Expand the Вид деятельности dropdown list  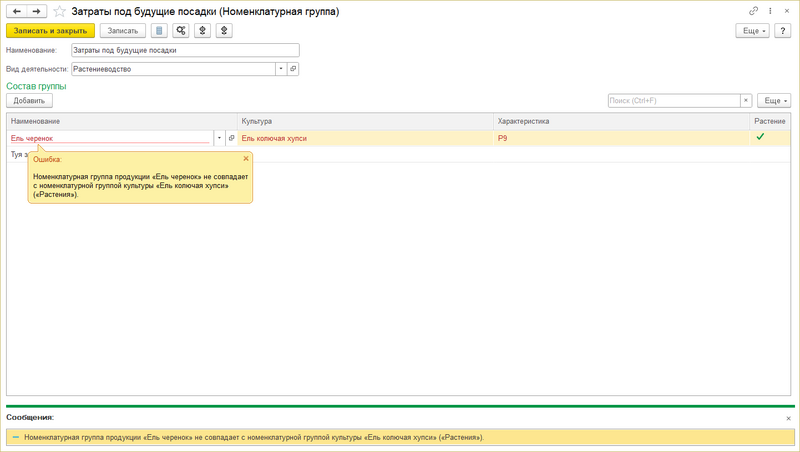point(281,69)
